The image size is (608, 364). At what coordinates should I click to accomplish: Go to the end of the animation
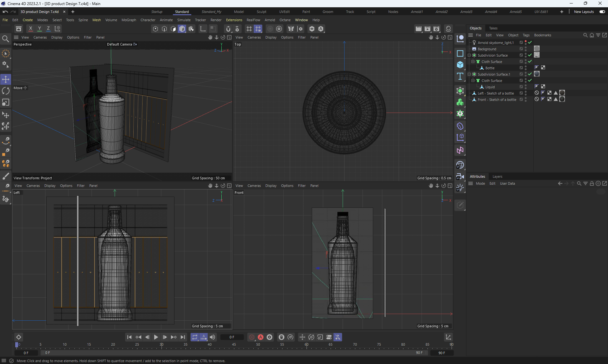coord(183,337)
